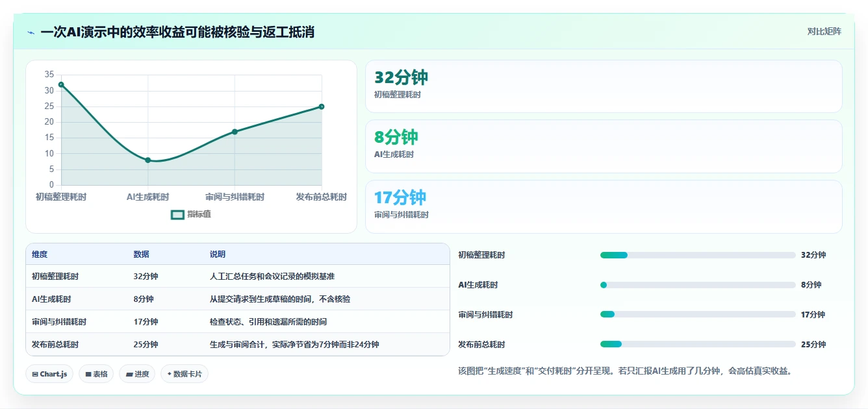Click the 审阅与纠错耗时 table row name
This screenshot has width=868, height=409.
pos(59,322)
